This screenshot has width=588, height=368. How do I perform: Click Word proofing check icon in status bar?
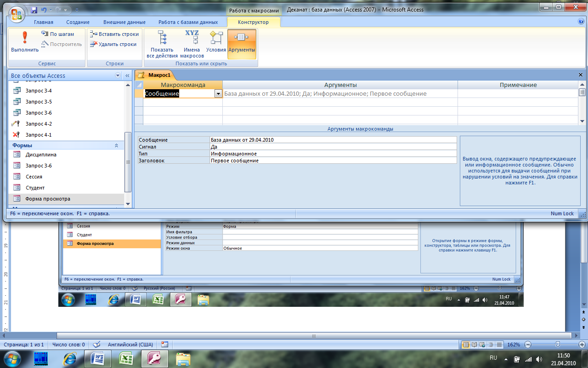[x=96, y=344]
